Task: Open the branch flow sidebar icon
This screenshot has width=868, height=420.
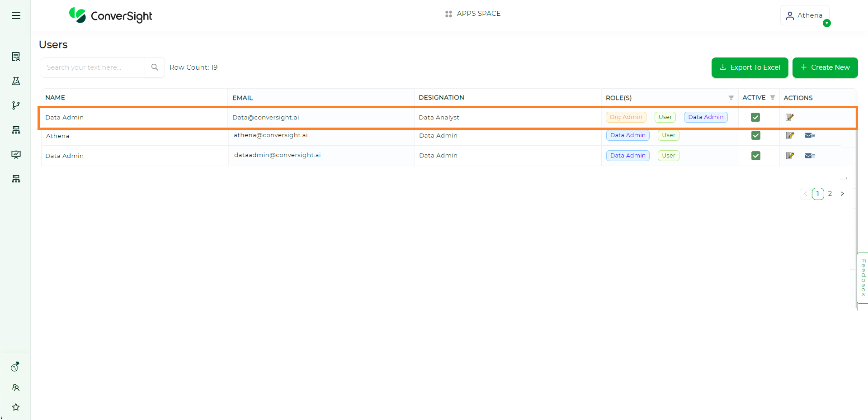Action: coord(16,105)
